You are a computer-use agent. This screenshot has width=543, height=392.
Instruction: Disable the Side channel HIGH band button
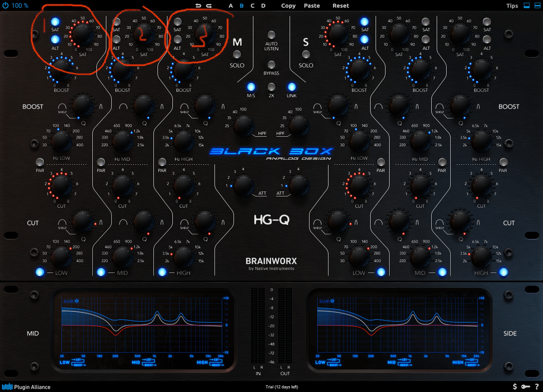(x=503, y=272)
